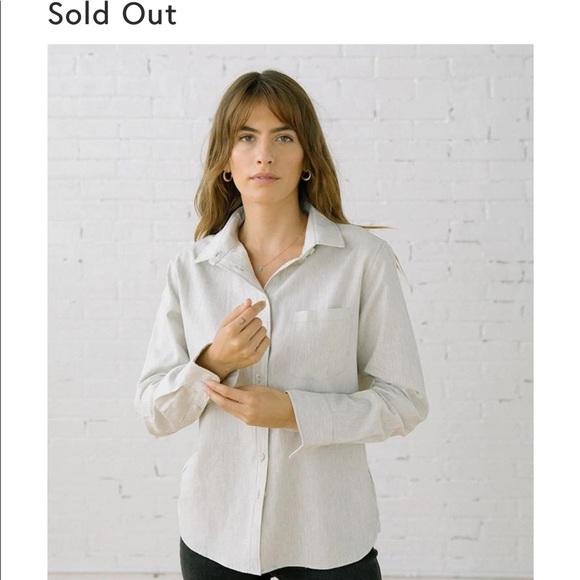The width and height of the screenshot is (580, 580).
Task: Click the model's left hoop earring
Action: tap(227, 176)
